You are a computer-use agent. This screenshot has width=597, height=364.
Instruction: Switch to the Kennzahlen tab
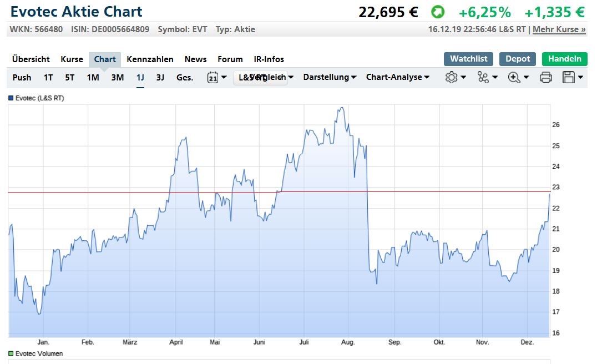[150, 59]
